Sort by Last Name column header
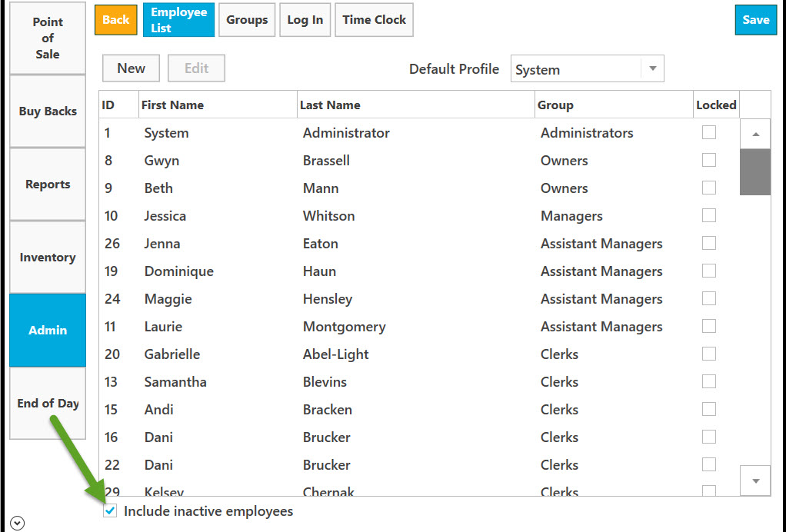The height and width of the screenshot is (532, 786). (x=416, y=105)
